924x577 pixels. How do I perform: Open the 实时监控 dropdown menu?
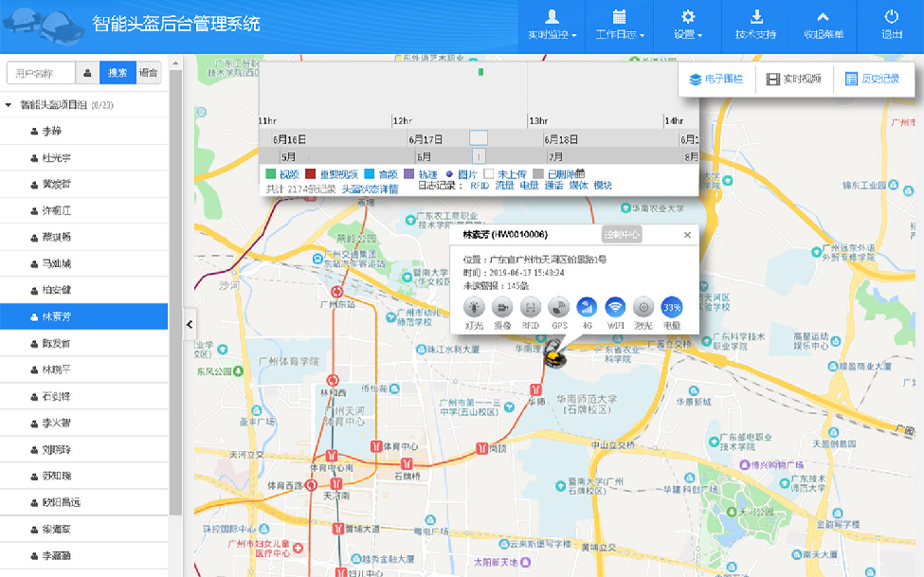tap(552, 27)
